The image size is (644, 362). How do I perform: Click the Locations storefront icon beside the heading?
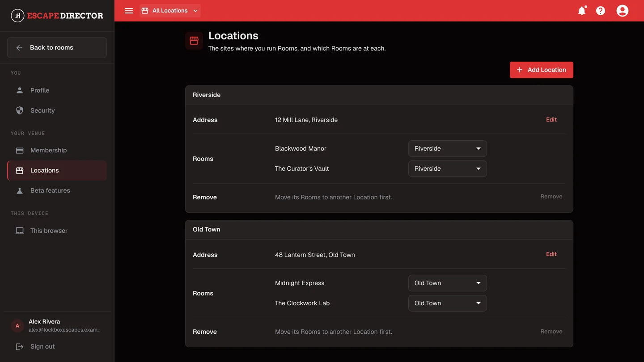coord(194,41)
